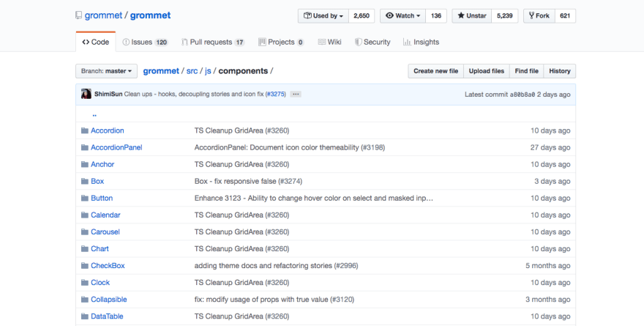Click the Anchor folder icon

(85, 164)
